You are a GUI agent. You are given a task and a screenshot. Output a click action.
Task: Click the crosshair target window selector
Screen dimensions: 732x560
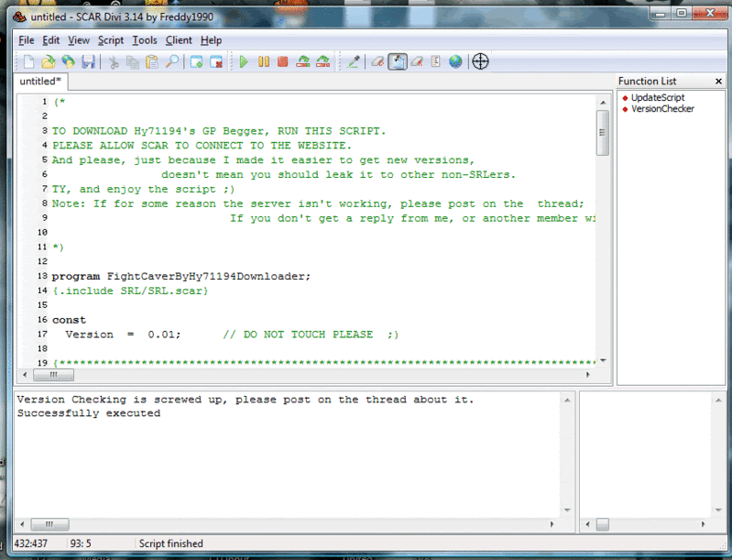pyautogui.click(x=479, y=61)
